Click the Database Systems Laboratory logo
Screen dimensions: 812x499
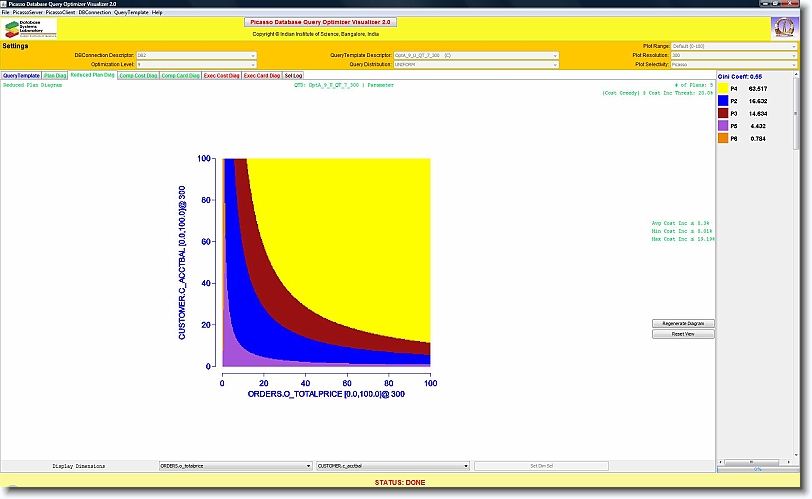(29, 28)
